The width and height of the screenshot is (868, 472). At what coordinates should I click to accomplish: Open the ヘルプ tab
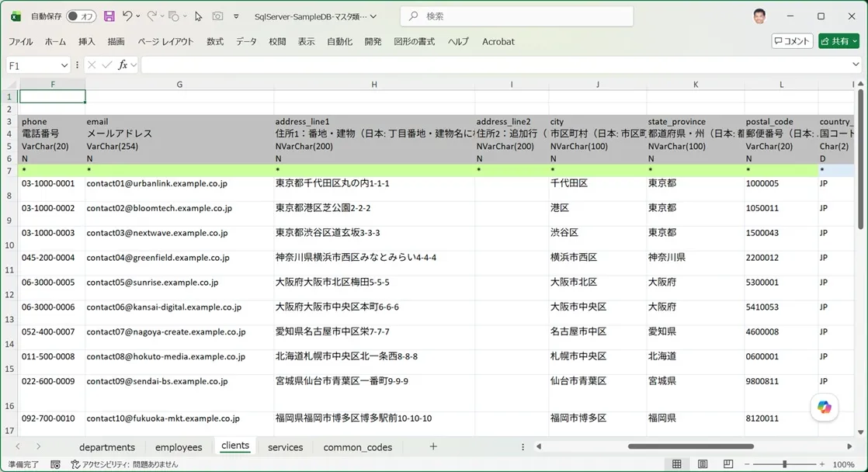458,41
